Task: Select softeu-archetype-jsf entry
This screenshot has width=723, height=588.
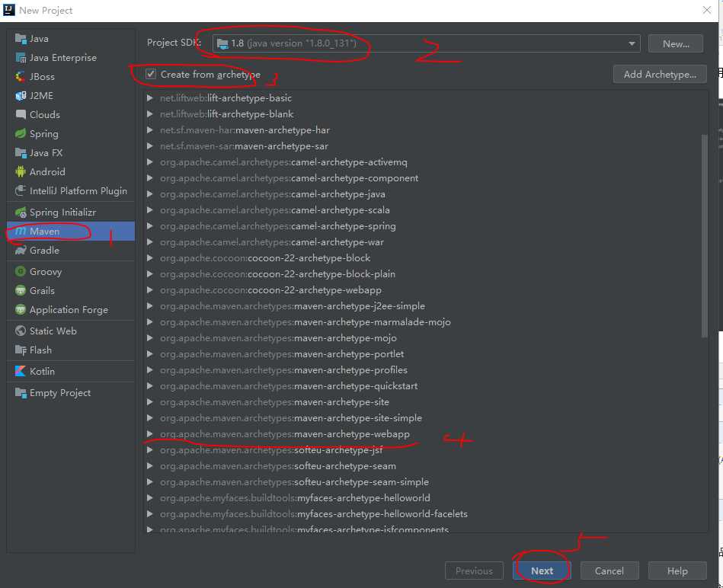Action: pos(271,450)
